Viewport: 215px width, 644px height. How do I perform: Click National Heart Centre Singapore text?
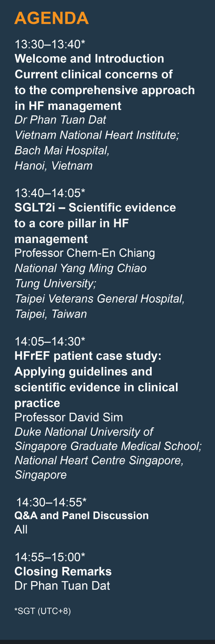[99, 460]
